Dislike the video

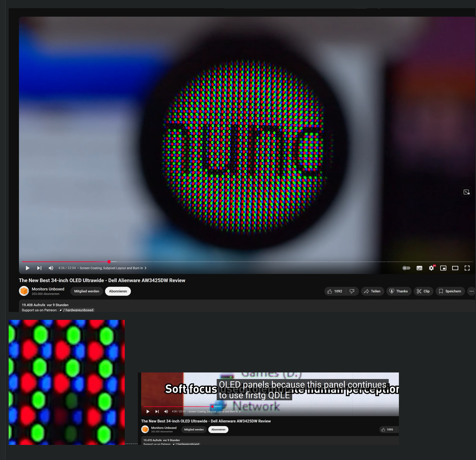click(x=352, y=291)
